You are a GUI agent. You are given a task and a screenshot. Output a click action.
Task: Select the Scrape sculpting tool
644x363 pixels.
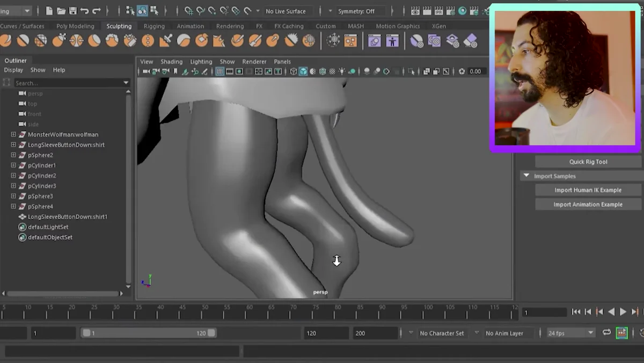point(202,40)
